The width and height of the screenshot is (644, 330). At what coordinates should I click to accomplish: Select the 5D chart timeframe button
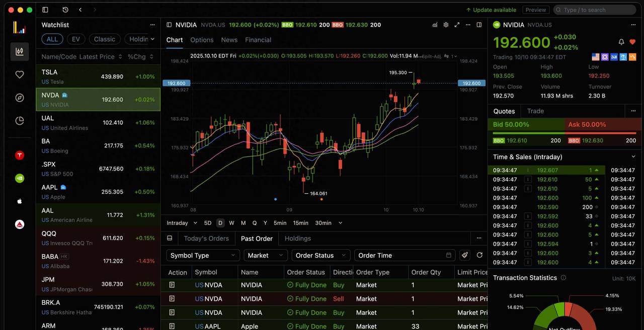(208, 223)
